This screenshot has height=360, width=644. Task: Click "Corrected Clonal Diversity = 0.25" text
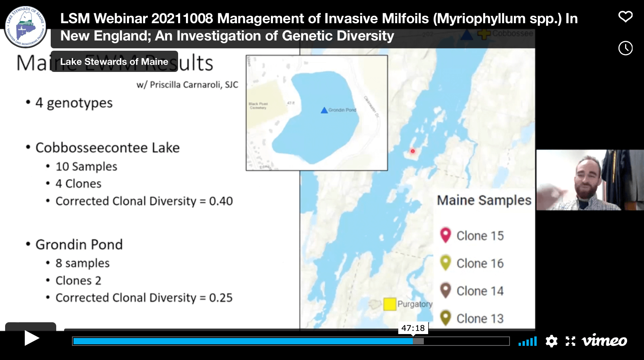click(144, 298)
